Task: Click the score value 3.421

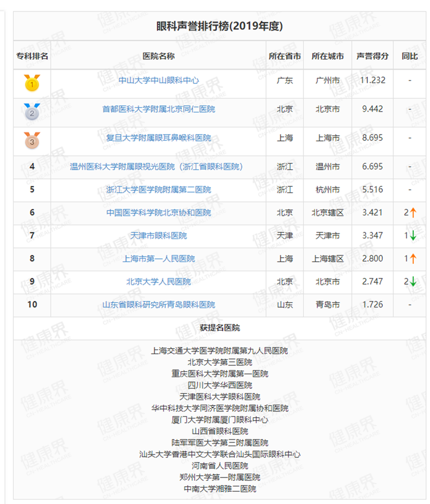Action: pos(372,212)
